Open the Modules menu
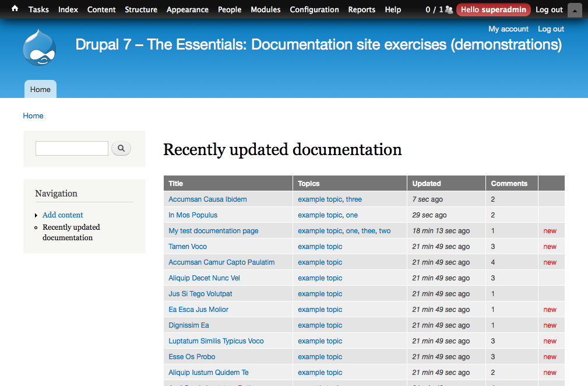588x386 pixels. point(265,9)
